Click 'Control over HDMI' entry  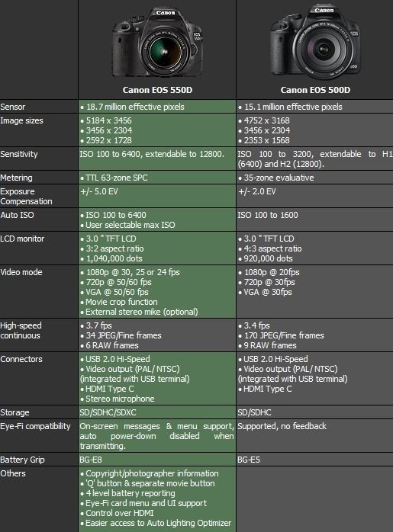tap(120, 513)
